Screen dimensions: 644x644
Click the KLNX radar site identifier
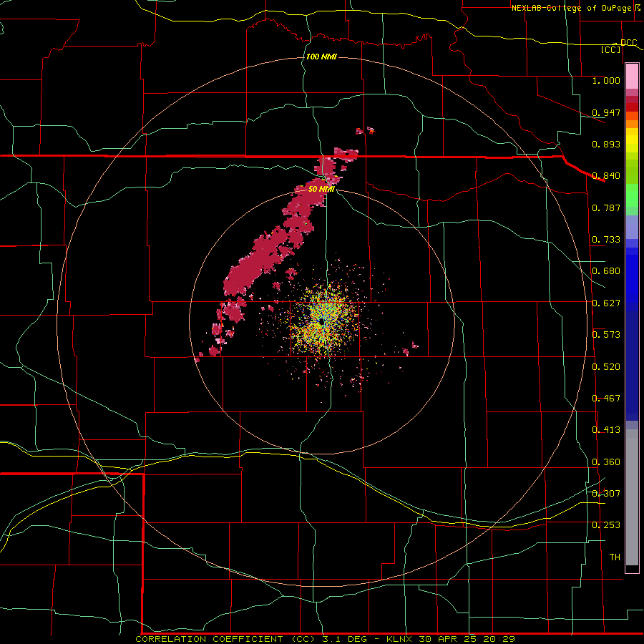click(400, 639)
